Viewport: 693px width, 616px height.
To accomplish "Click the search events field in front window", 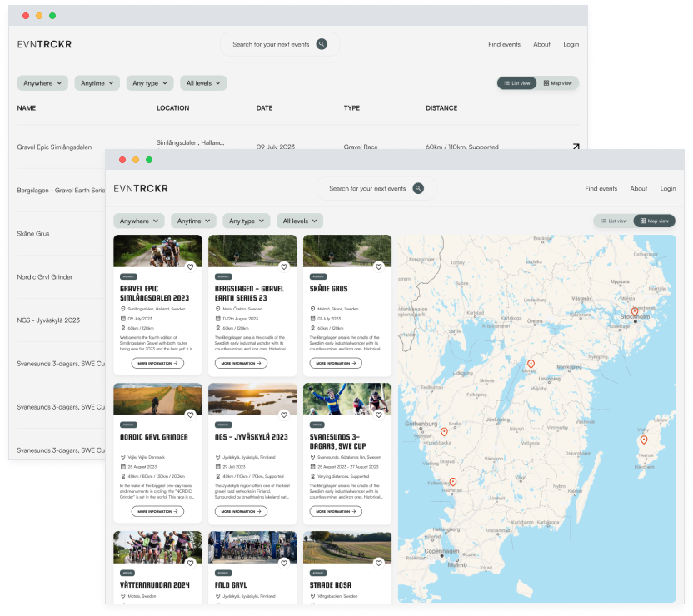I will pos(366,189).
